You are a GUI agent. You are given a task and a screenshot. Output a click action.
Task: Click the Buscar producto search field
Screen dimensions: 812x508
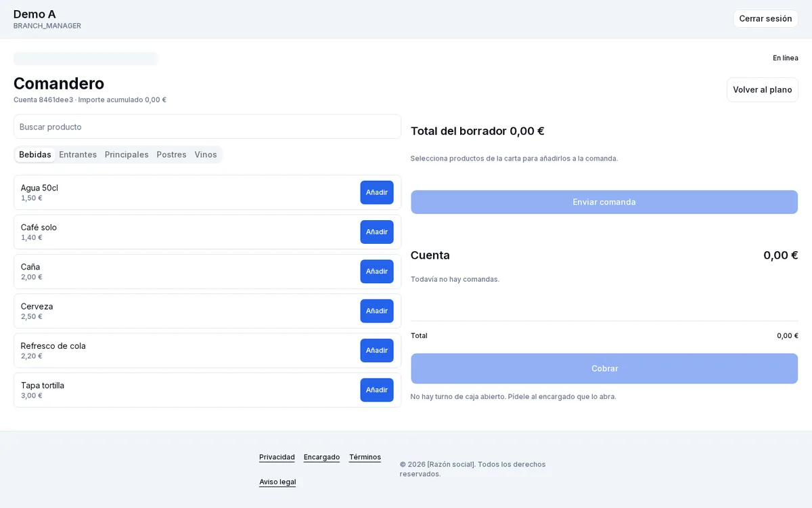(x=207, y=127)
